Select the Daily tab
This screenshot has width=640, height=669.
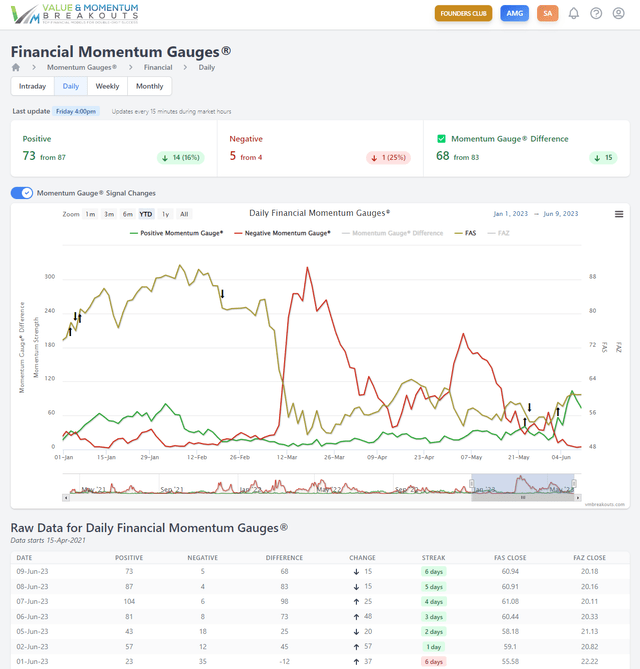[71, 86]
